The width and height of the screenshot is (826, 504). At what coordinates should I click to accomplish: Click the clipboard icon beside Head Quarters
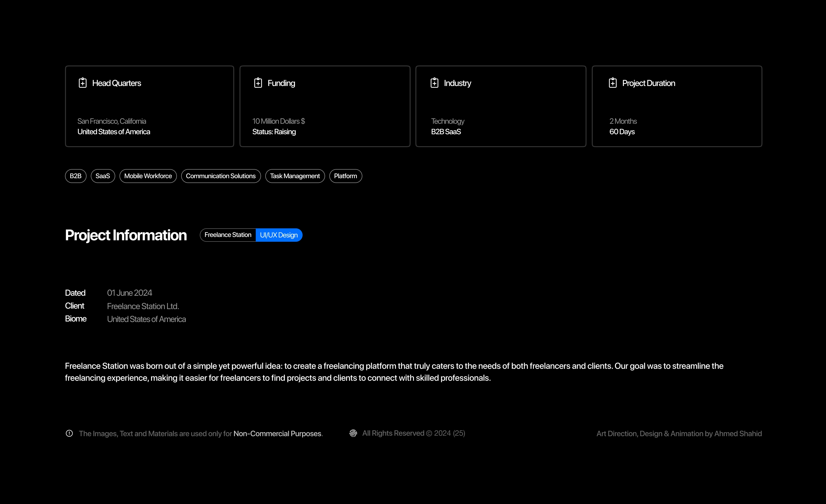coord(82,83)
